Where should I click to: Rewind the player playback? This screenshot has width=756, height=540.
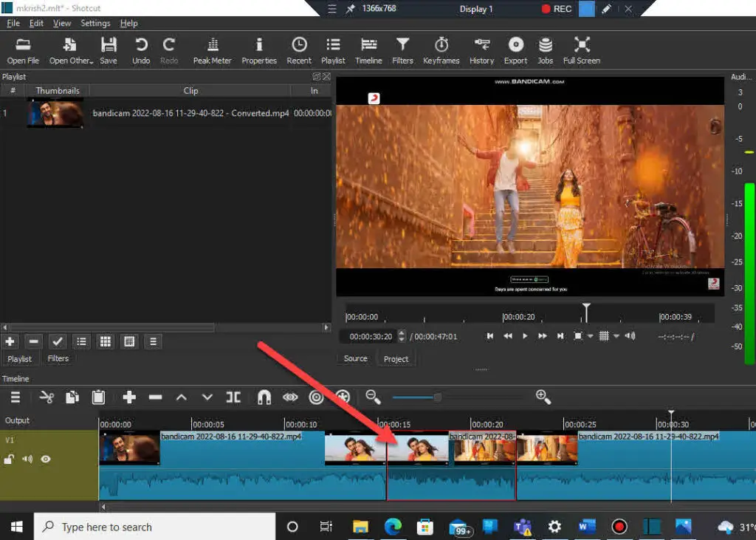tap(508, 336)
